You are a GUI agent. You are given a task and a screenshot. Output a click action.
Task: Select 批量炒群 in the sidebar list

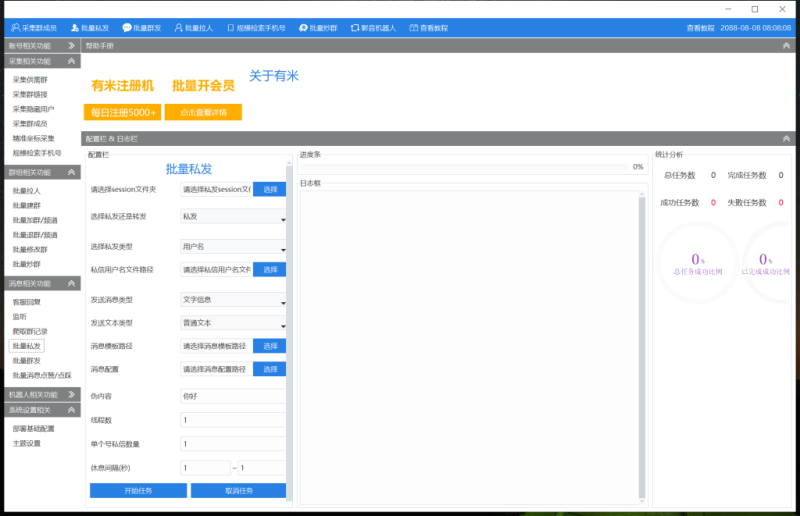(27, 264)
